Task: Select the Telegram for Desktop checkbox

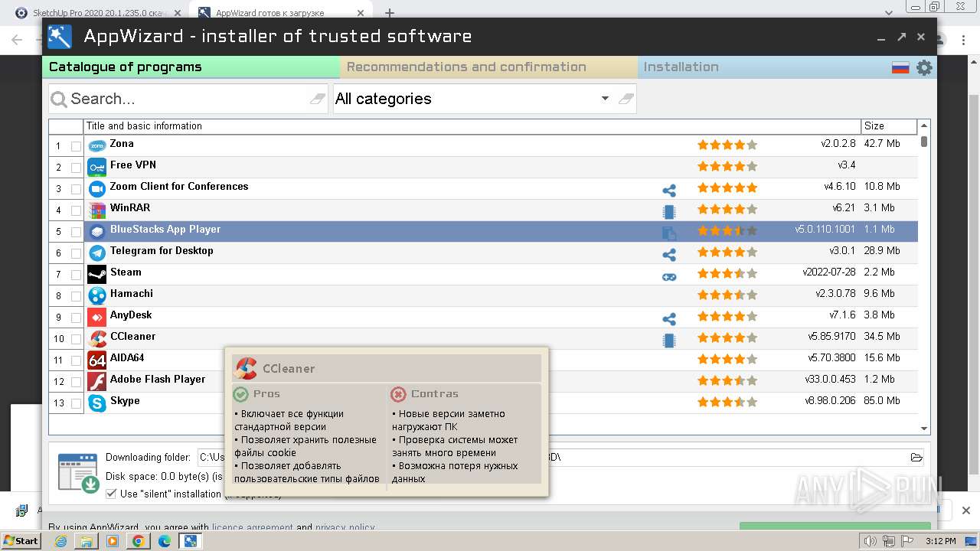Action: point(76,253)
